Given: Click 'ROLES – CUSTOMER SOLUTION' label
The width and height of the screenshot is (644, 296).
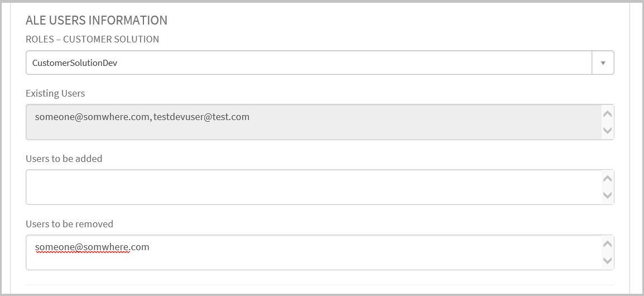Looking at the screenshot, I should (x=92, y=39).
